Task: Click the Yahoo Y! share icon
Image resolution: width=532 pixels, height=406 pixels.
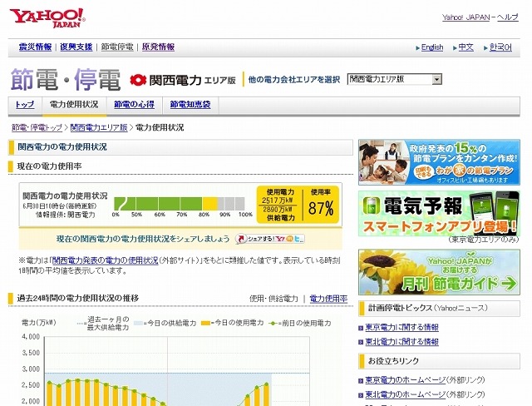Action: pos(280,239)
